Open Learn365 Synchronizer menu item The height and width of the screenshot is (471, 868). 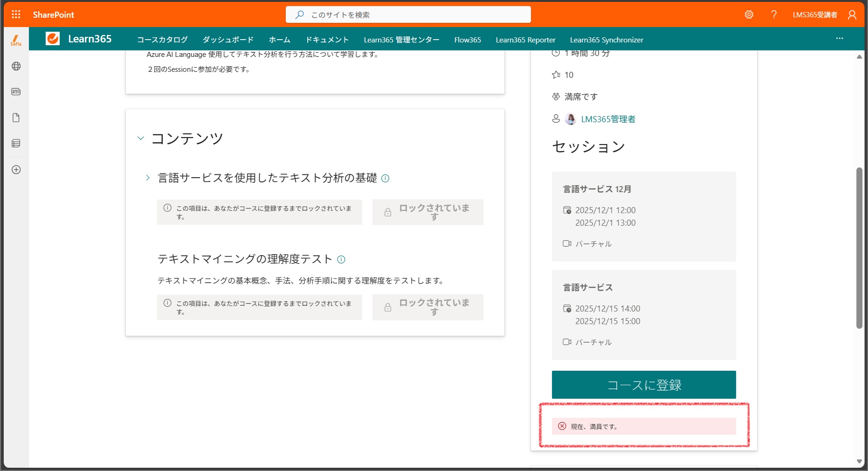click(x=606, y=40)
